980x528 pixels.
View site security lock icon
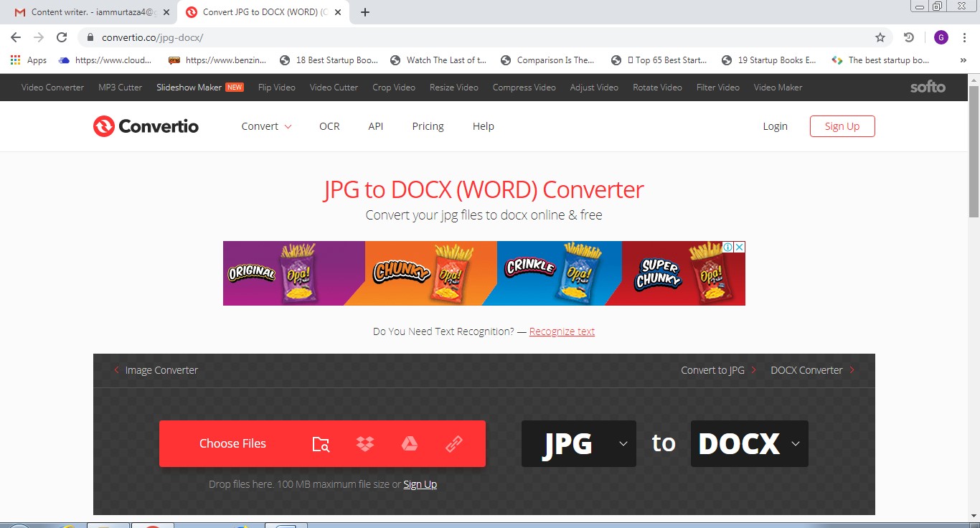(90, 37)
